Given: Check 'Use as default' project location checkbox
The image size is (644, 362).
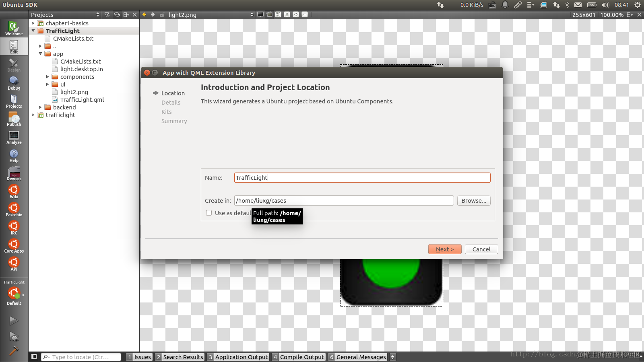Looking at the screenshot, I should pyautogui.click(x=209, y=213).
